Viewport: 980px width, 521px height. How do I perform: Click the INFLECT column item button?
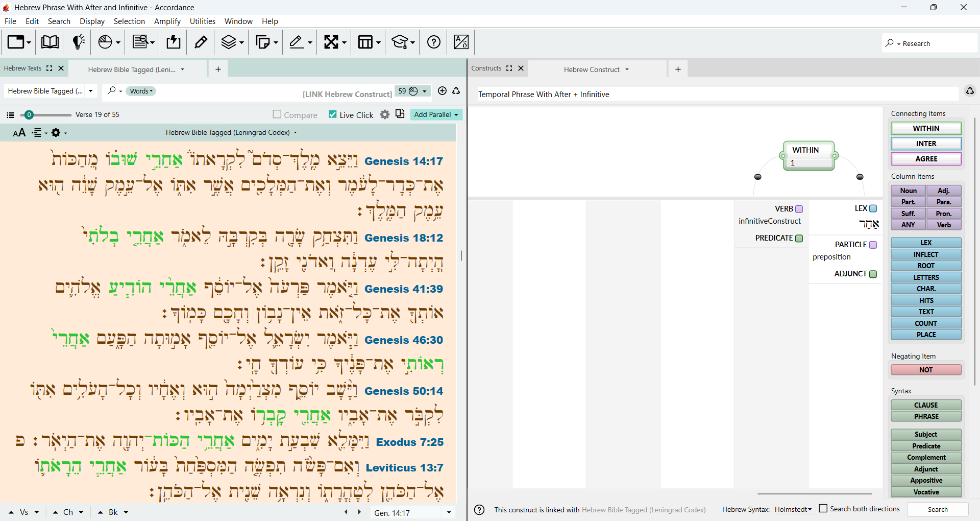926,254
